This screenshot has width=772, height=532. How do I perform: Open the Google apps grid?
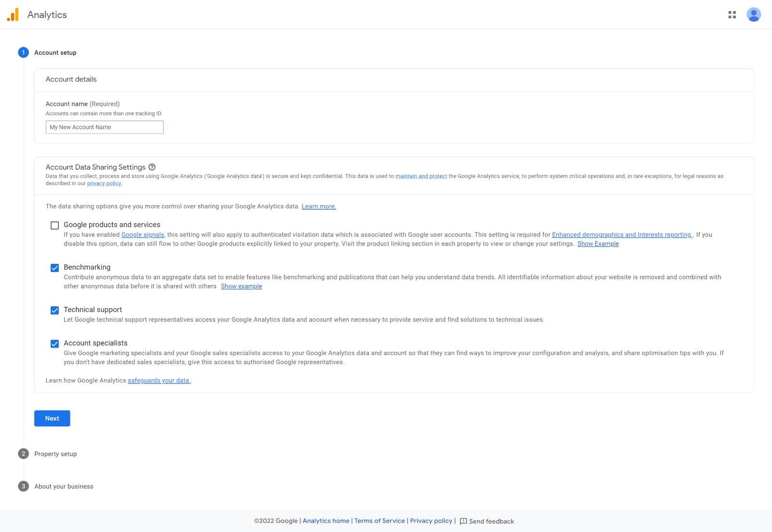(732, 15)
